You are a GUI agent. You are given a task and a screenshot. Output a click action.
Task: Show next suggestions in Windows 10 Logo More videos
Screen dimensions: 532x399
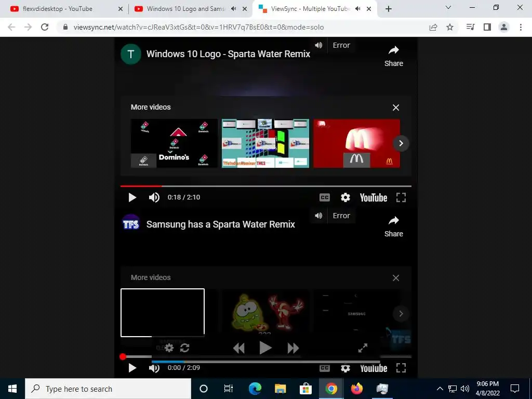(x=401, y=143)
